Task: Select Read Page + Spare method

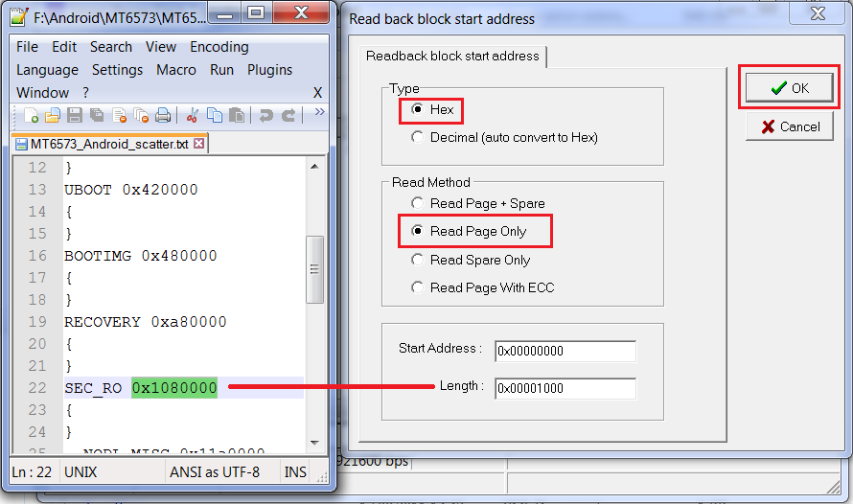Action: point(417,203)
